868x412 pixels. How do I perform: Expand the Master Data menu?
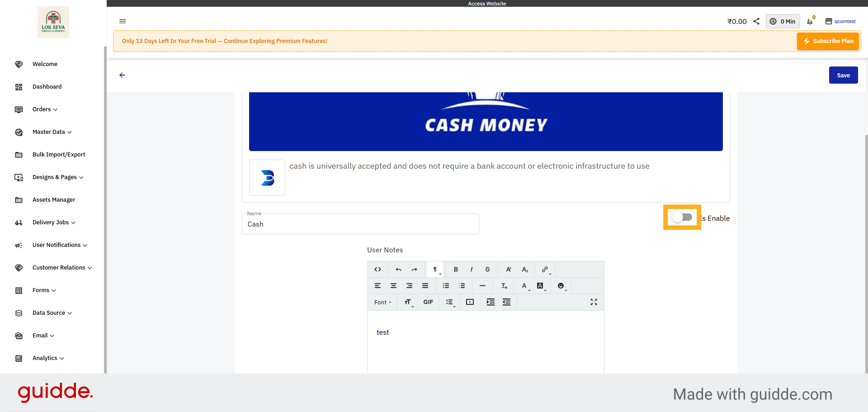(49, 132)
